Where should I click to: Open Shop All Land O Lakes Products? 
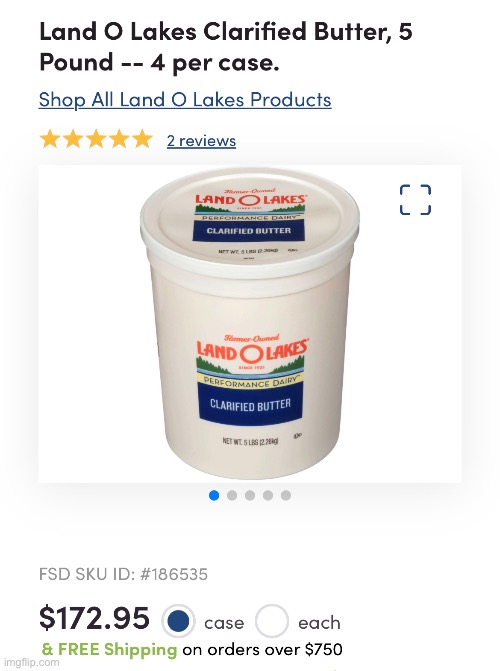click(x=185, y=100)
